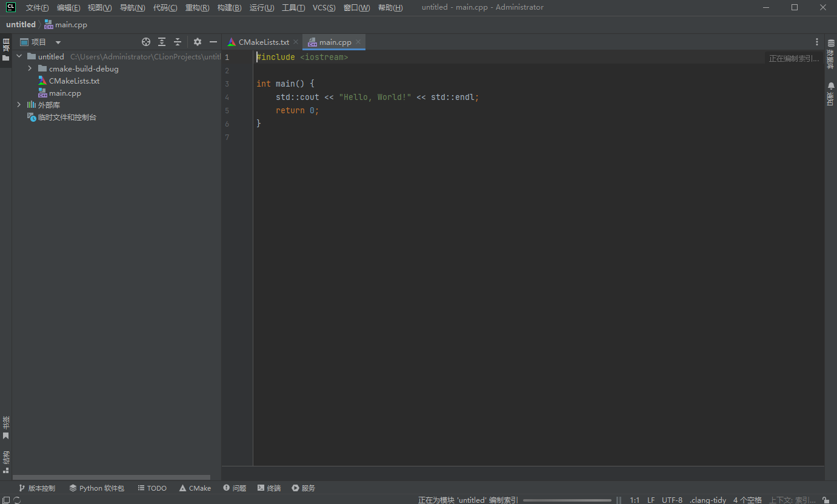837x504 pixels.
Task: Open the project panel gear settings
Action: tap(198, 42)
